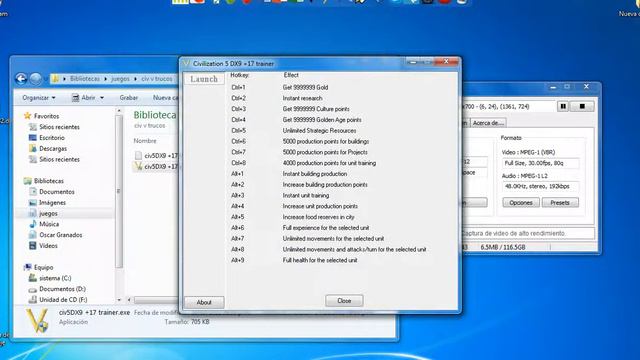Click the Presets button in recorder window

[560, 202]
